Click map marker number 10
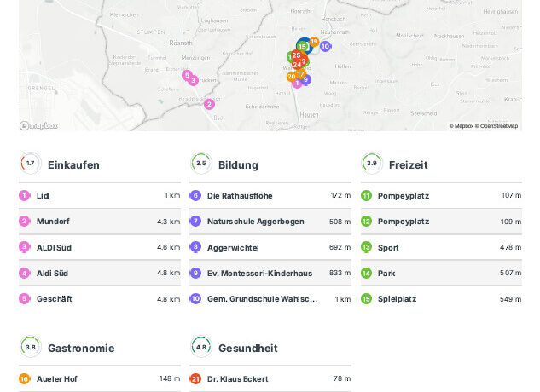The height and width of the screenshot is (392, 540). point(326,46)
